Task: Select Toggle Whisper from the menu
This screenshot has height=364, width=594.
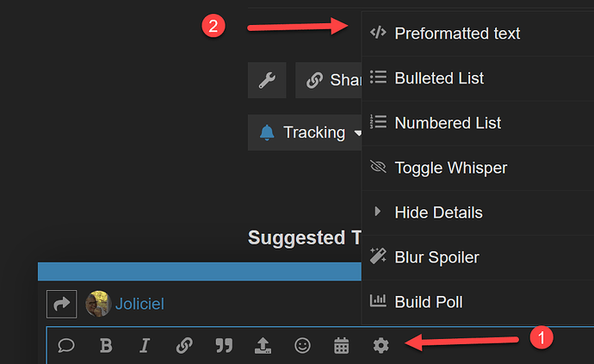Action: pyautogui.click(x=450, y=168)
